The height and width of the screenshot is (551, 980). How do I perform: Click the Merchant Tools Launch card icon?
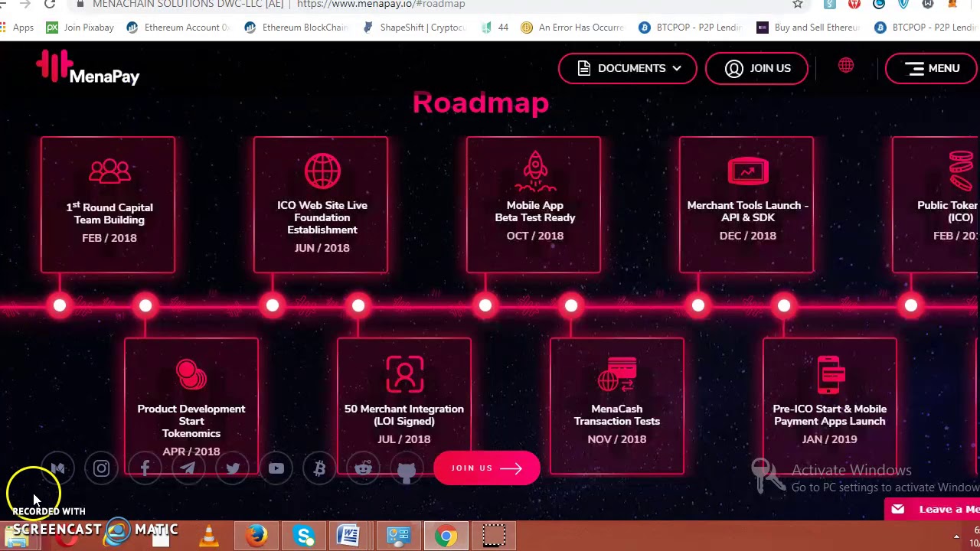[748, 171]
